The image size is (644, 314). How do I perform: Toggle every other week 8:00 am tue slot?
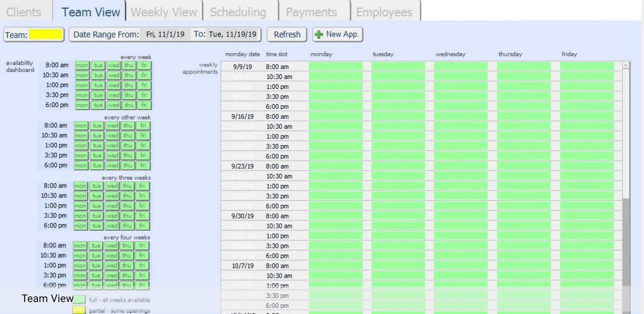tap(97, 126)
